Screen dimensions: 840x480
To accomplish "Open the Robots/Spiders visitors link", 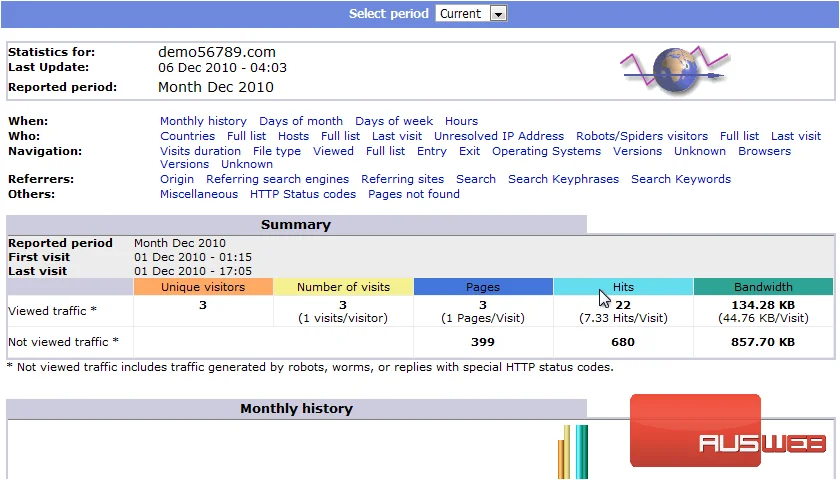I will (642, 136).
